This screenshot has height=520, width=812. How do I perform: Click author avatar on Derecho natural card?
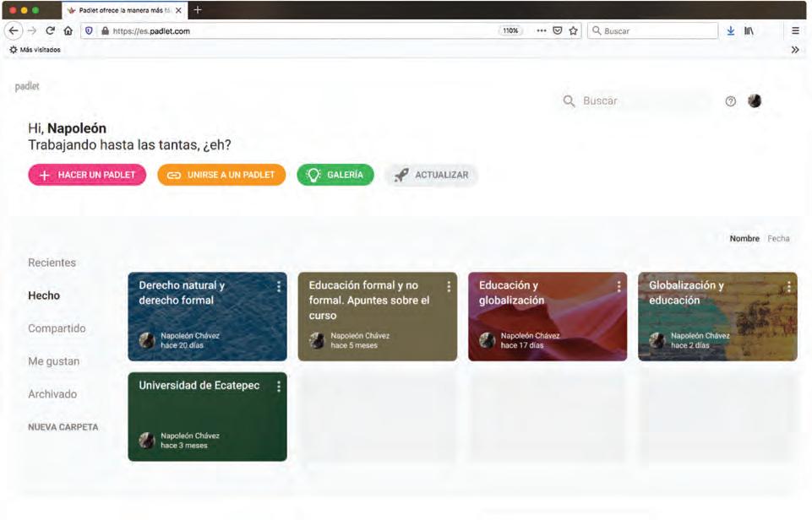(147, 340)
